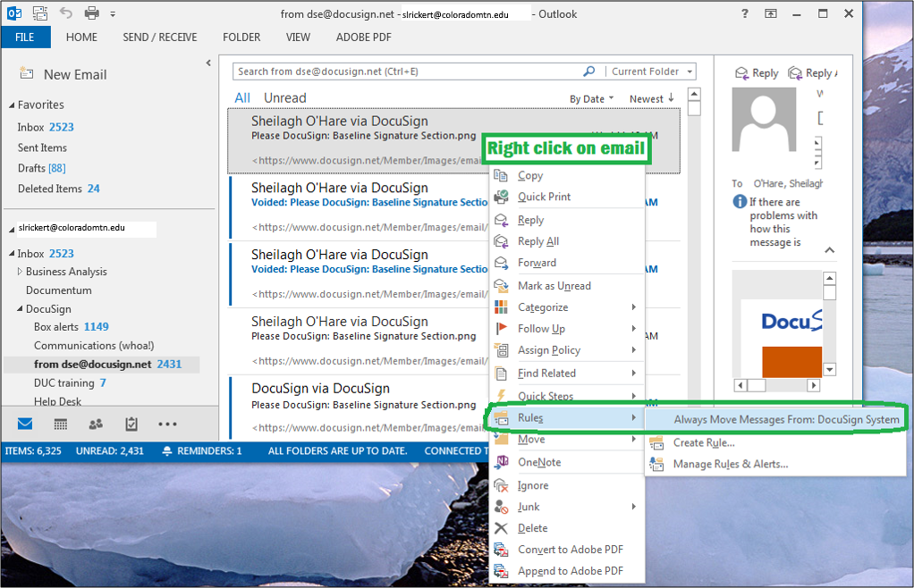Open the Drafts [88] folder

(41, 168)
